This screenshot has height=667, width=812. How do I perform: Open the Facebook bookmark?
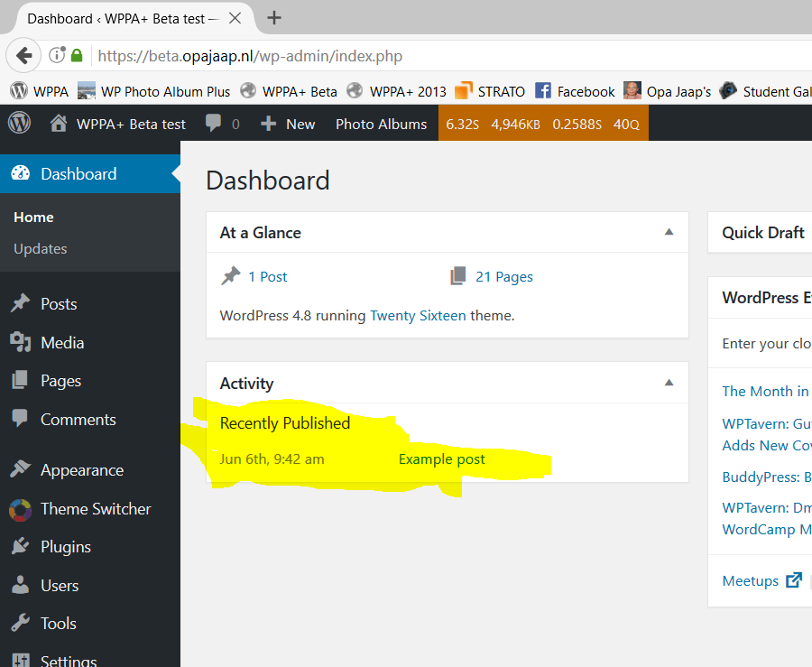click(575, 91)
